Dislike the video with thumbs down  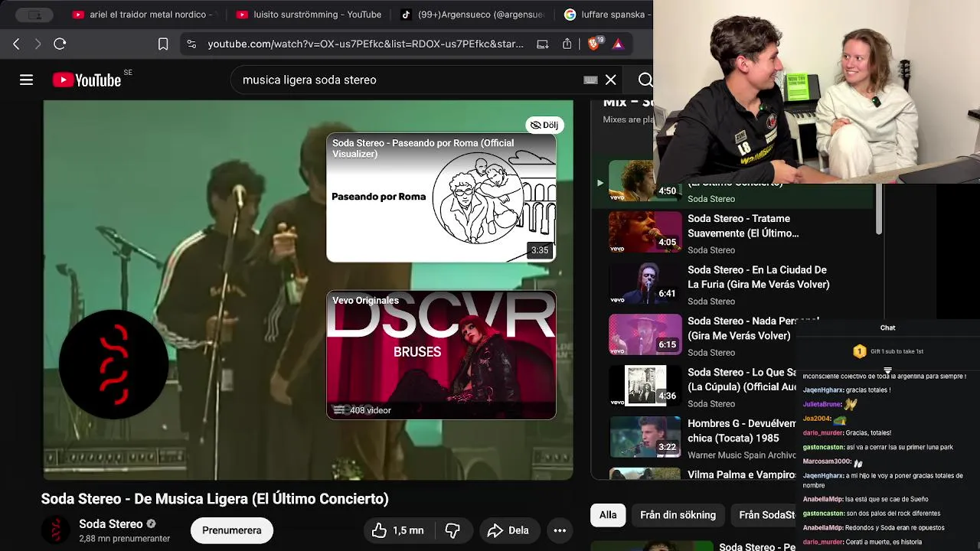pyautogui.click(x=452, y=530)
